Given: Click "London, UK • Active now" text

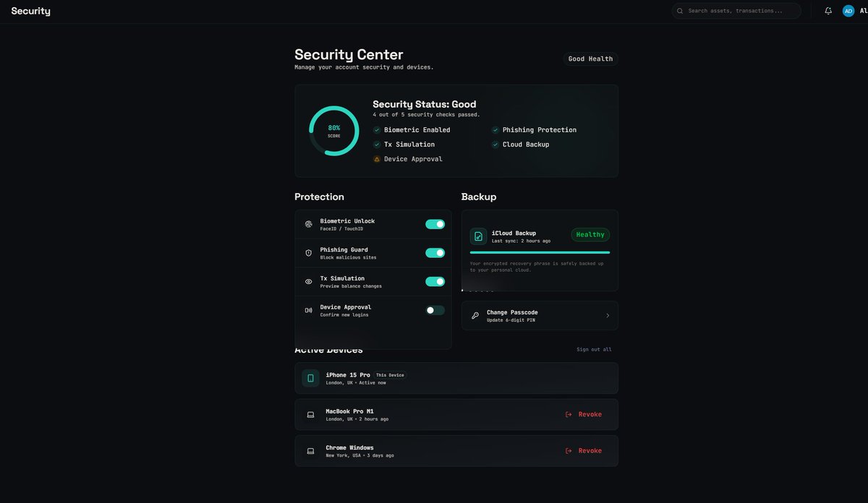Looking at the screenshot, I should coord(356,383).
